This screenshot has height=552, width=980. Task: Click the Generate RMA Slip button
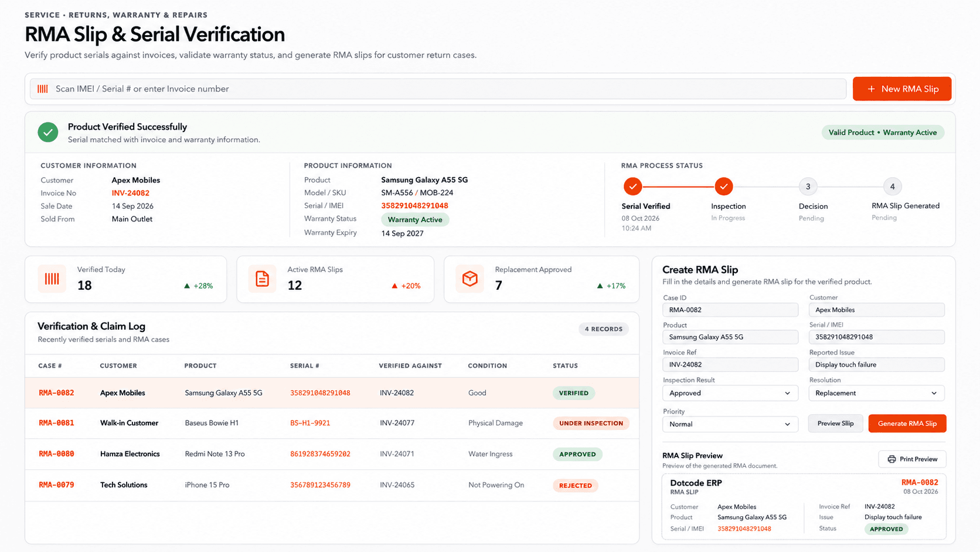coord(907,424)
